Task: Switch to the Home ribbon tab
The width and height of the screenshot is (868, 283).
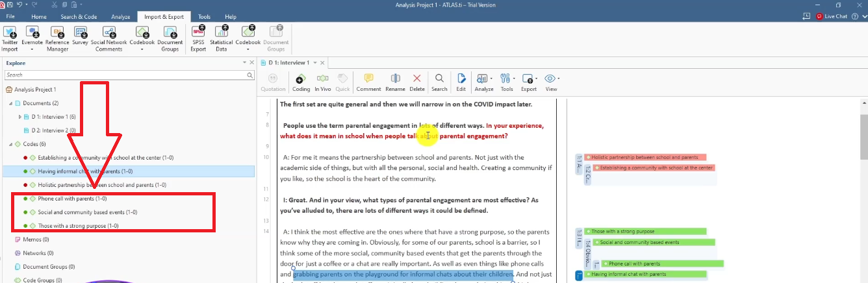Action: click(39, 16)
